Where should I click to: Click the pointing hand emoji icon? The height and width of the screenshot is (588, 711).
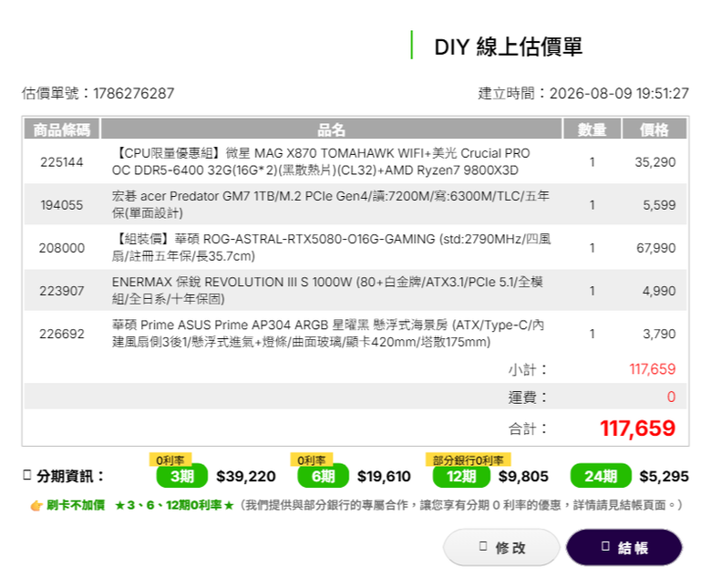(36, 505)
